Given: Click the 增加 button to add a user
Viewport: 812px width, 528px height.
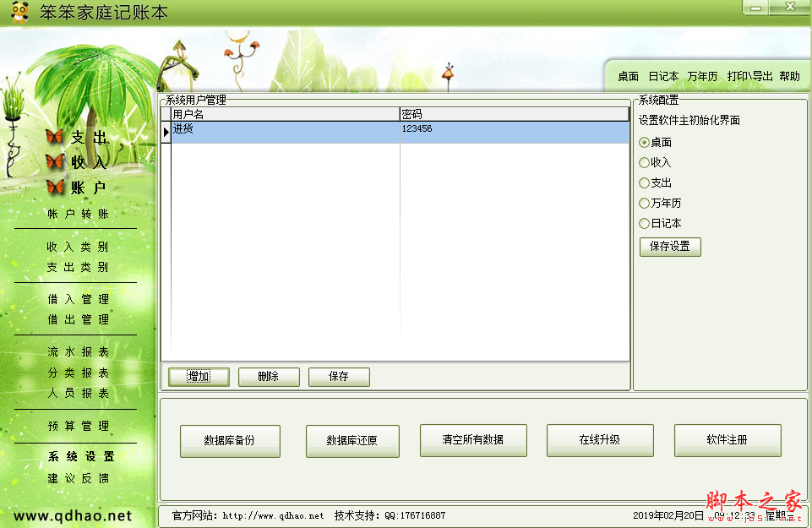Looking at the screenshot, I should pos(197,377).
